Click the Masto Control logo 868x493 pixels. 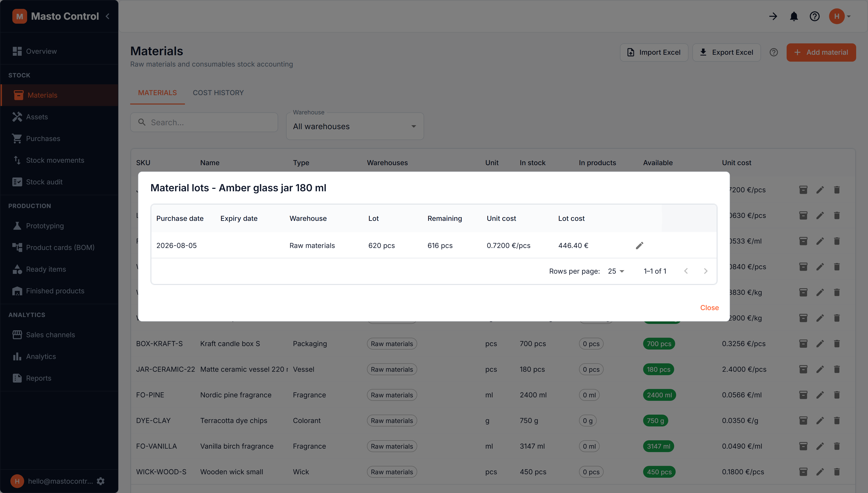coord(20,16)
